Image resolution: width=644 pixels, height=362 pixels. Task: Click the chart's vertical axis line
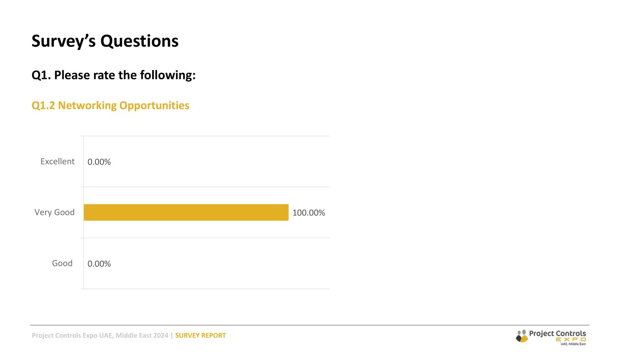pyautogui.click(x=83, y=212)
